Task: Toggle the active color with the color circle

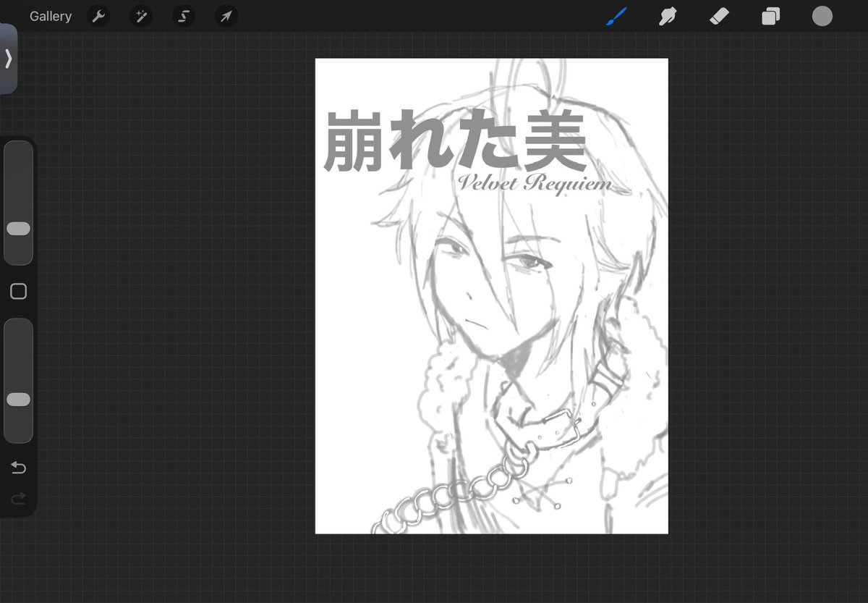Action: click(x=822, y=16)
